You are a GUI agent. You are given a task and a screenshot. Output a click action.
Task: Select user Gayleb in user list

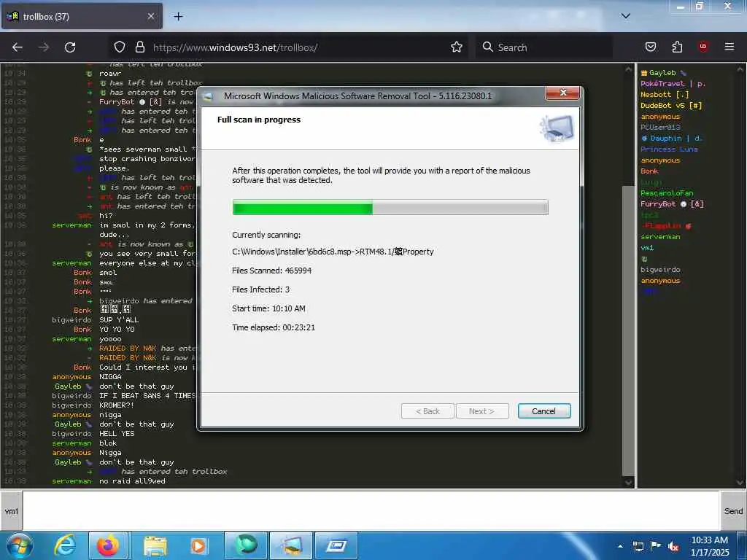coord(662,73)
